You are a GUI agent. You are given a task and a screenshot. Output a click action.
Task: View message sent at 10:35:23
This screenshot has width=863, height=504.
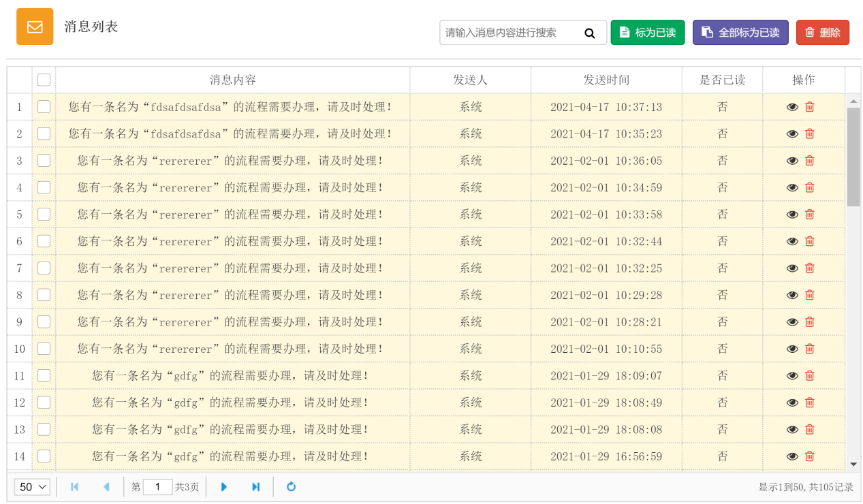(x=792, y=134)
